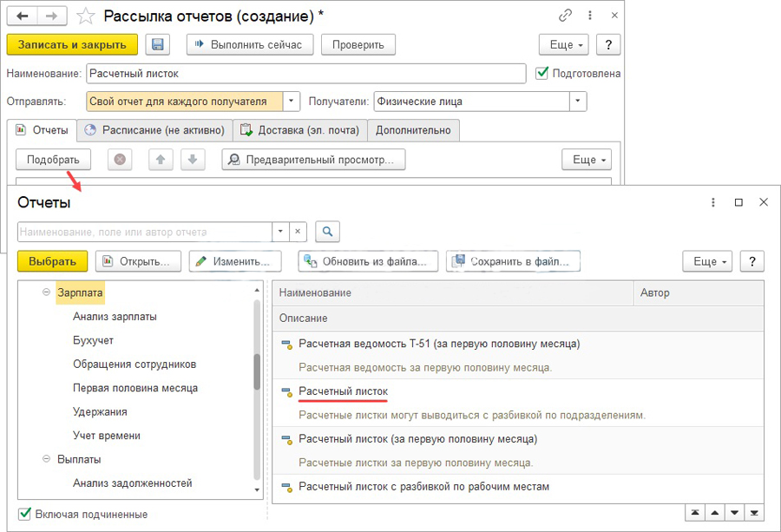Screen dimensions: 781x532
Task: Toggle the Подготовлена checkbox
Action: [x=542, y=73]
